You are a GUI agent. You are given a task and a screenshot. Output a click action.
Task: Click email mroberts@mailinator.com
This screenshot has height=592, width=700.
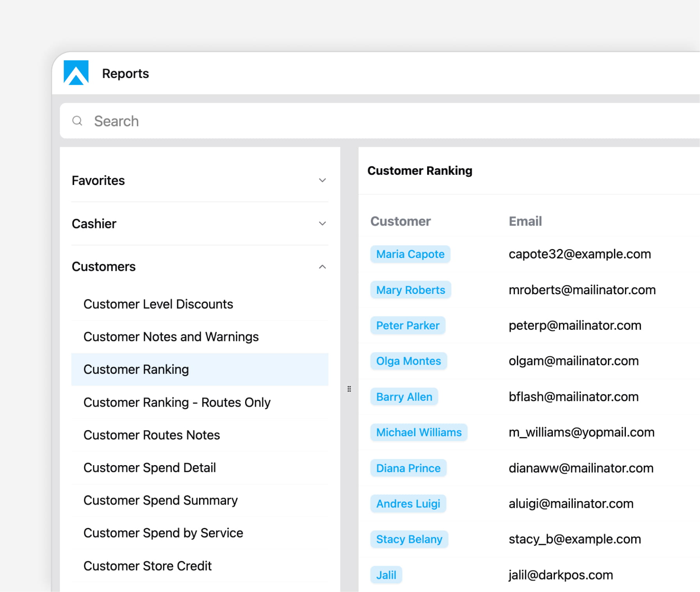coord(582,290)
